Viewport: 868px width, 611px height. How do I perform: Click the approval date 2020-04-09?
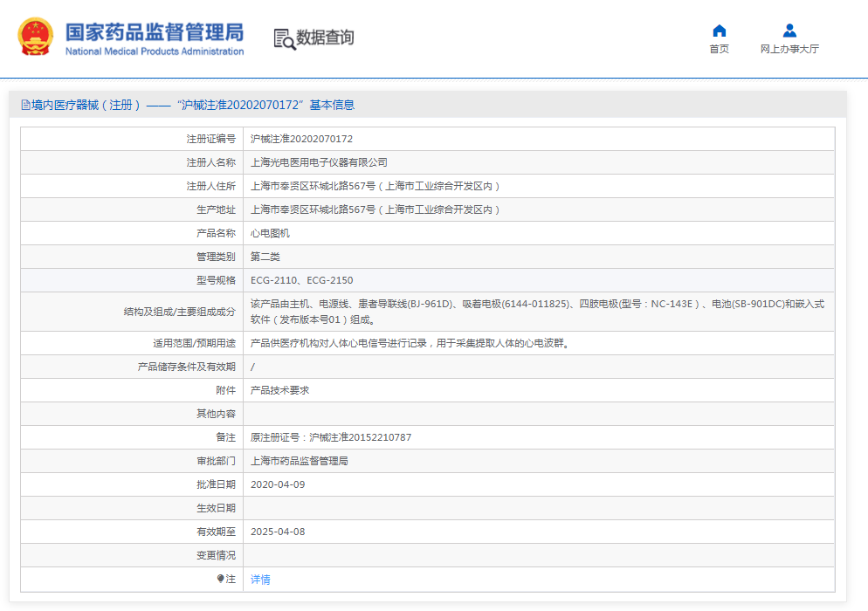[278, 484]
